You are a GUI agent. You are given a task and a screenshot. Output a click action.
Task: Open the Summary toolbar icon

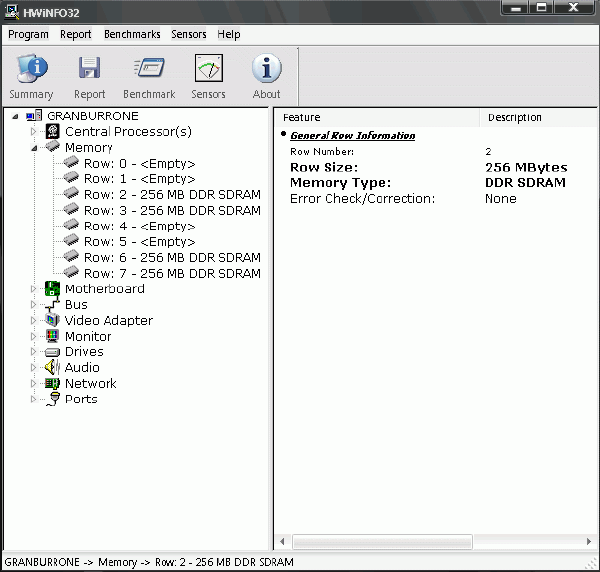point(31,68)
